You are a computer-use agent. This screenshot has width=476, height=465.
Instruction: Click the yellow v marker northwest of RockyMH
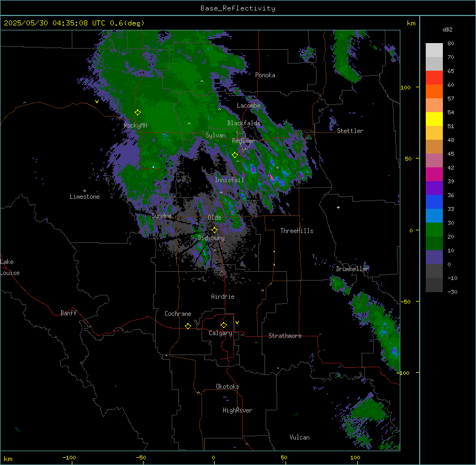pos(97,102)
